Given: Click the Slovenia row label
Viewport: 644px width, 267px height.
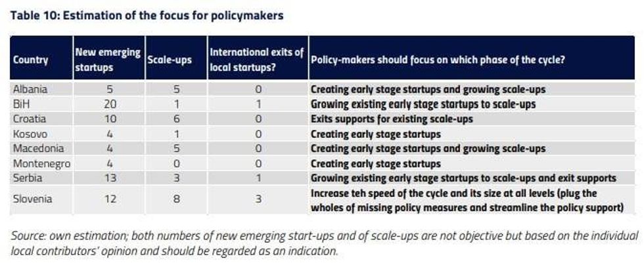Looking at the screenshot, I should tap(32, 200).
